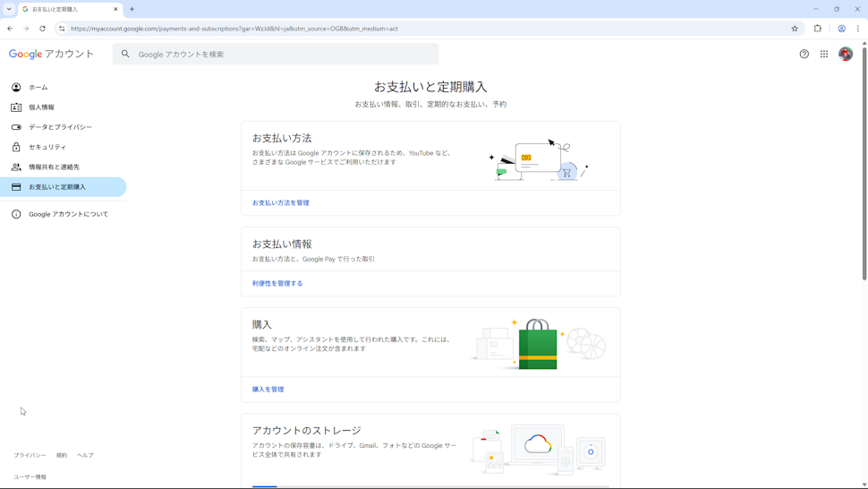The height and width of the screenshot is (489, 868).
Task: Reload the page with the refresh icon
Action: click(x=43, y=29)
